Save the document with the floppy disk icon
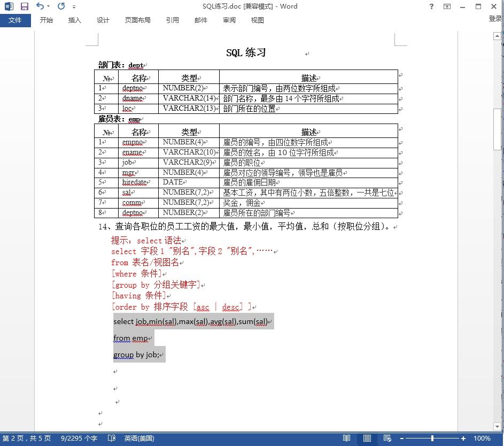 click(25, 6)
